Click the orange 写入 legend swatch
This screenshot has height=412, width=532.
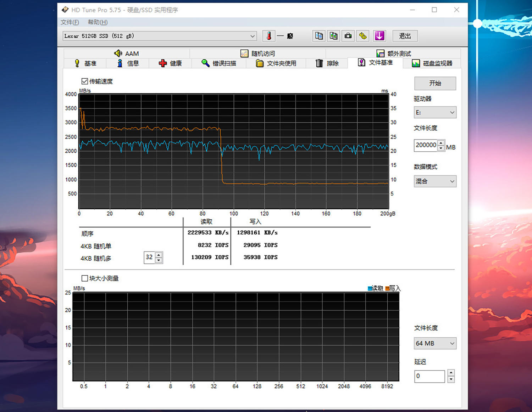(387, 288)
